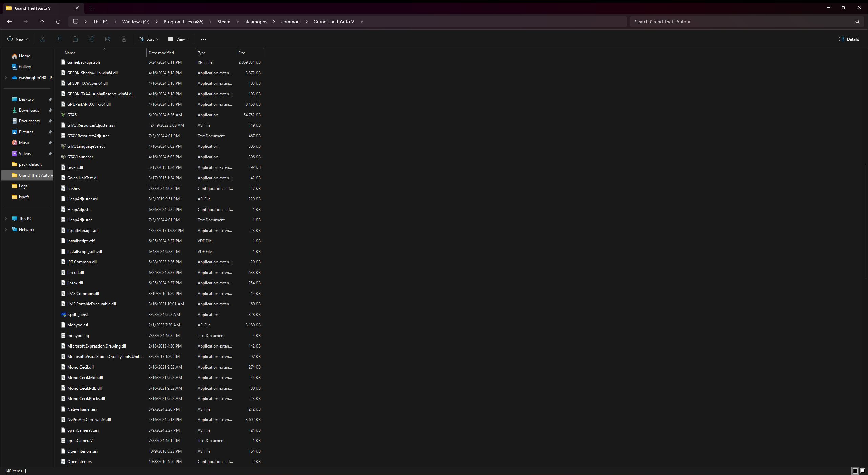Toggle the Details pane button

click(849, 39)
